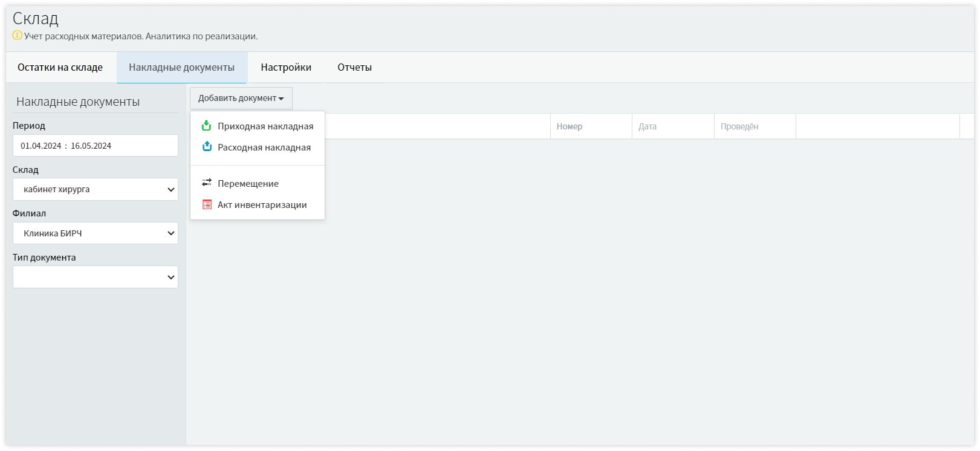Image resolution: width=980 pixels, height=451 pixels.
Task: Click the yellow info icon under Склад title
Action: (x=18, y=36)
